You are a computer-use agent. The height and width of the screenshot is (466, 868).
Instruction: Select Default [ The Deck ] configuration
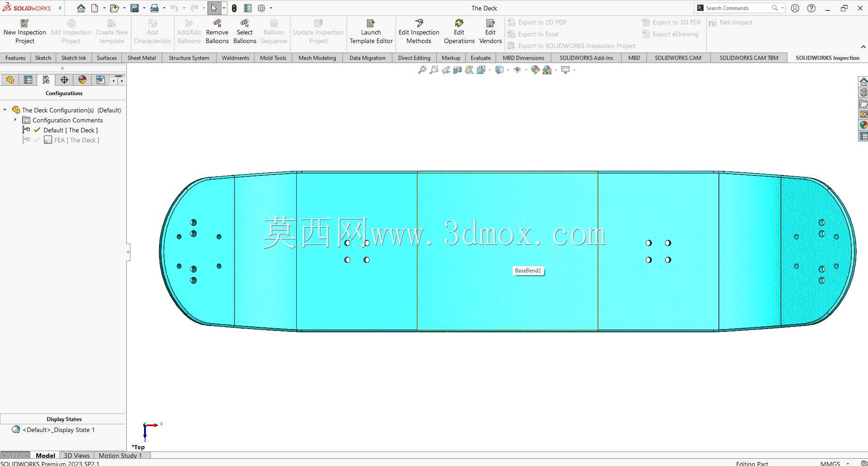tap(71, 130)
